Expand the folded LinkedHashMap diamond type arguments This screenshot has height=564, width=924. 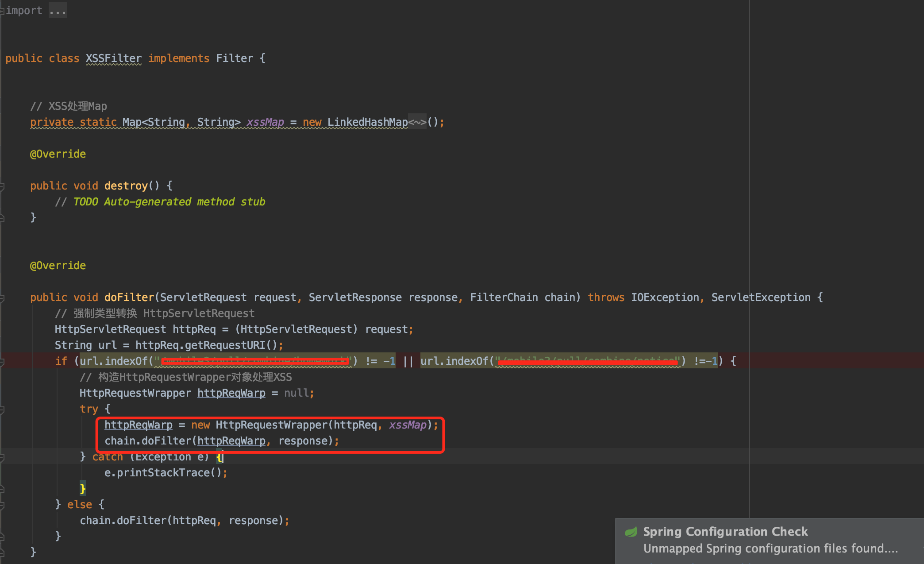coord(417,122)
